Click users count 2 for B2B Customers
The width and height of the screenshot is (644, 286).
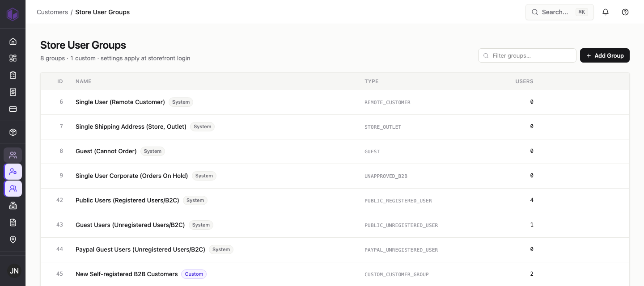tap(532, 274)
